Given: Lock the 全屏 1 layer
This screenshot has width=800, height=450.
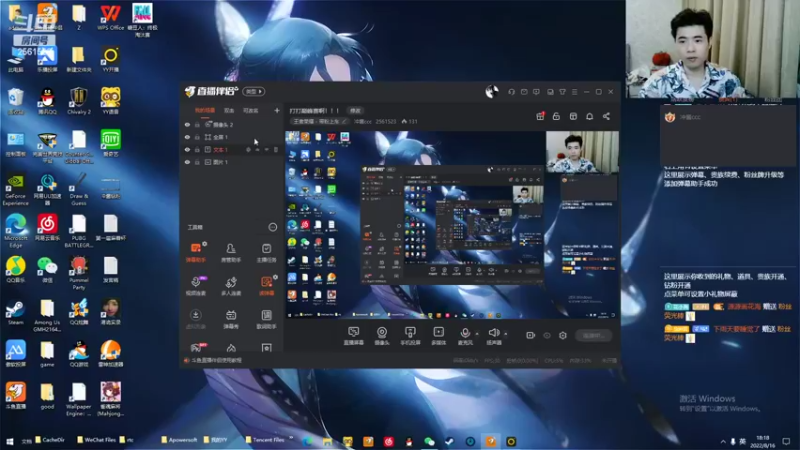Looking at the screenshot, I should [x=197, y=137].
